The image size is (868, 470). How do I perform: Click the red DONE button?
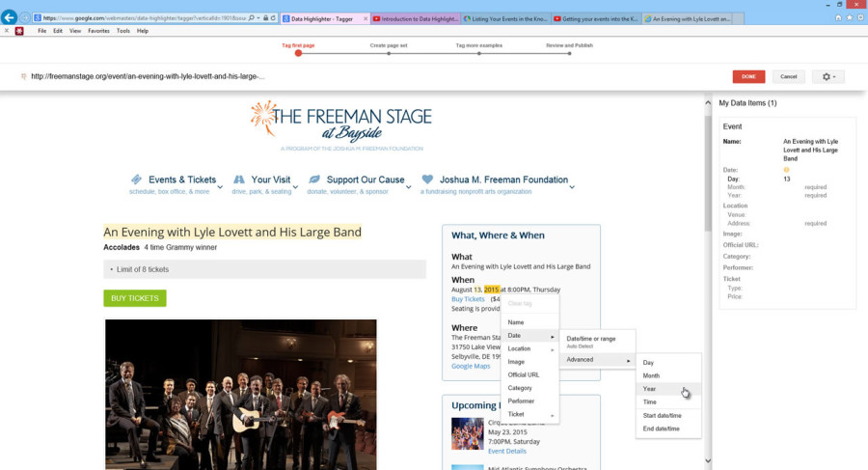pos(748,76)
